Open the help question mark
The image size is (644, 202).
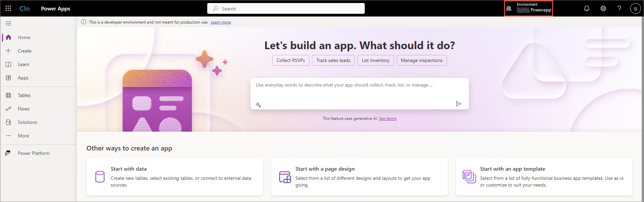point(619,9)
